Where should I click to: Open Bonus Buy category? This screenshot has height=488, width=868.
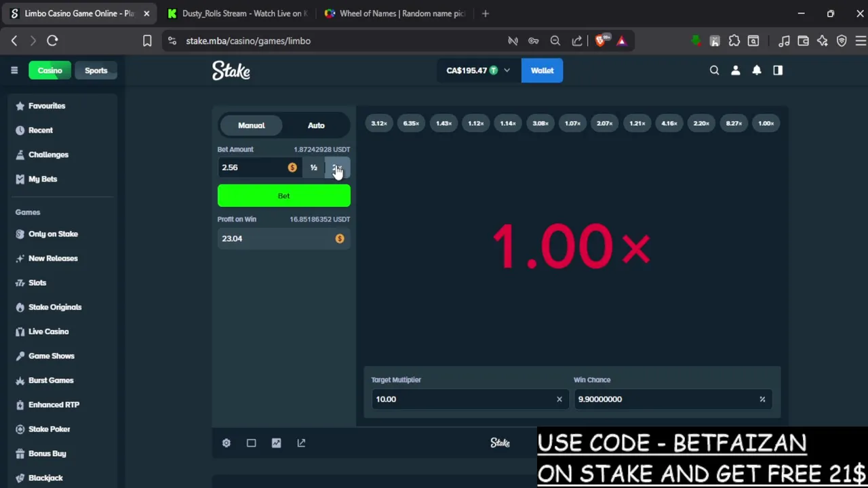click(x=47, y=453)
